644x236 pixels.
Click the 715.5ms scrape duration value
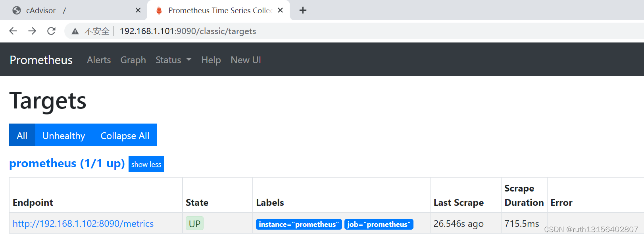pos(522,224)
